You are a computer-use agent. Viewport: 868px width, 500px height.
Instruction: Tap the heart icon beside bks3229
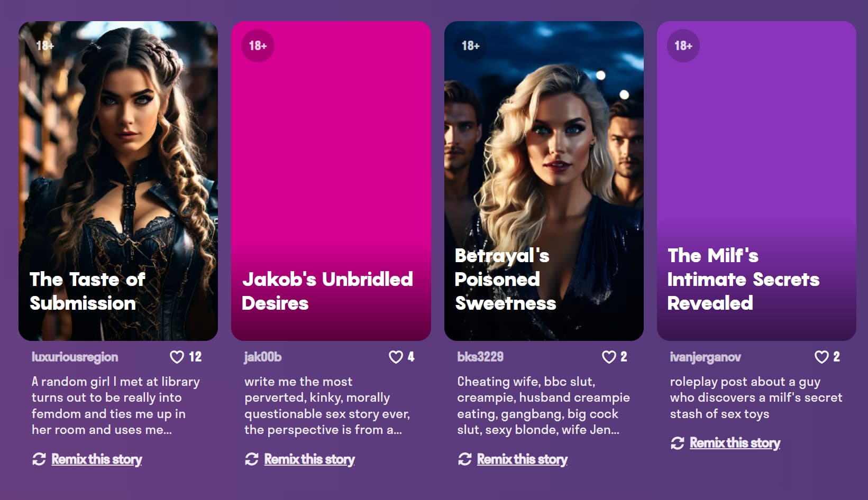pos(609,357)
